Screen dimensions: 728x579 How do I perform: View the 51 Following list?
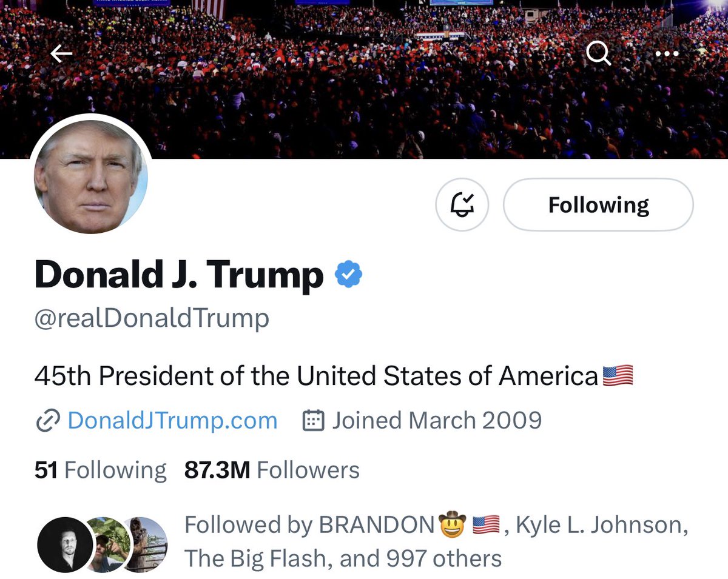(x=100, y=470)
